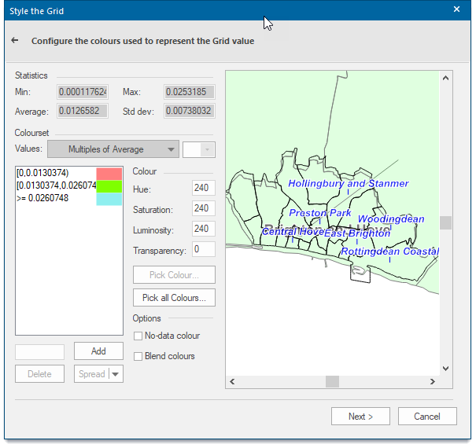This screenshot has height=448, width=476.
Task: Click the Pick all Colours button
Action: [x=174, y=298]
